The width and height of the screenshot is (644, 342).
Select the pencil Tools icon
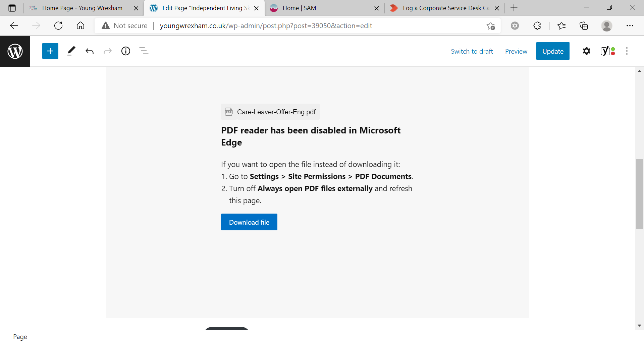tap(71, 51)
